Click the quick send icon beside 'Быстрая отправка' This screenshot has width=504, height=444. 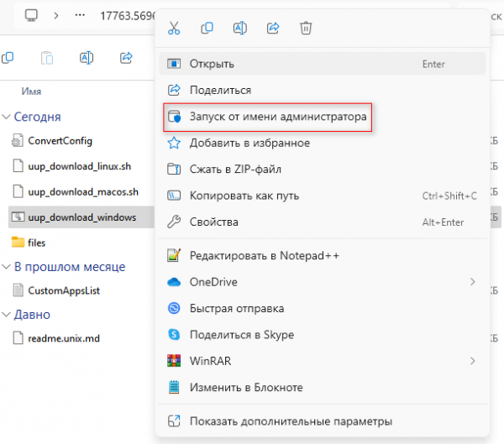tap(174, 308)
